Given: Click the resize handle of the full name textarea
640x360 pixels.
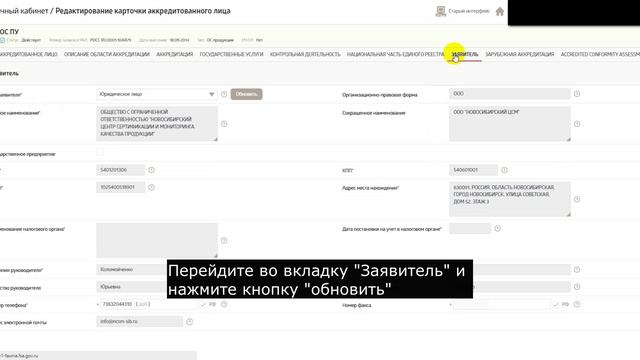Looking at the screenshot, I should [216, 139].
